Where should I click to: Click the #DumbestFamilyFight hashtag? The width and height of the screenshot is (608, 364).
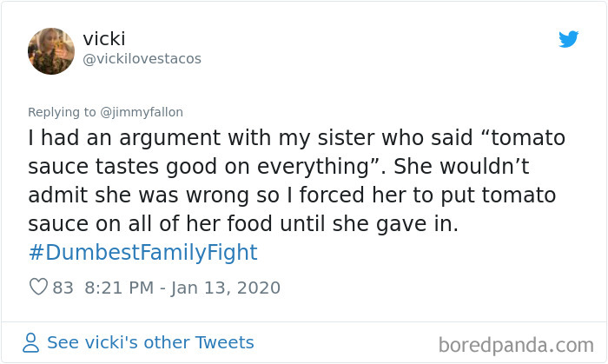143,253
